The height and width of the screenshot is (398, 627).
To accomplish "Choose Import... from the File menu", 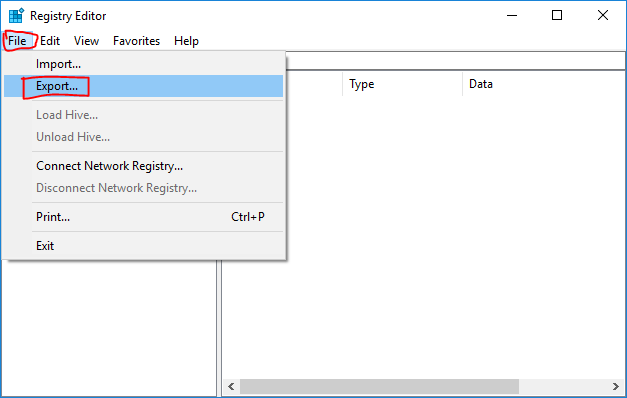I will (x=144, y=64).
